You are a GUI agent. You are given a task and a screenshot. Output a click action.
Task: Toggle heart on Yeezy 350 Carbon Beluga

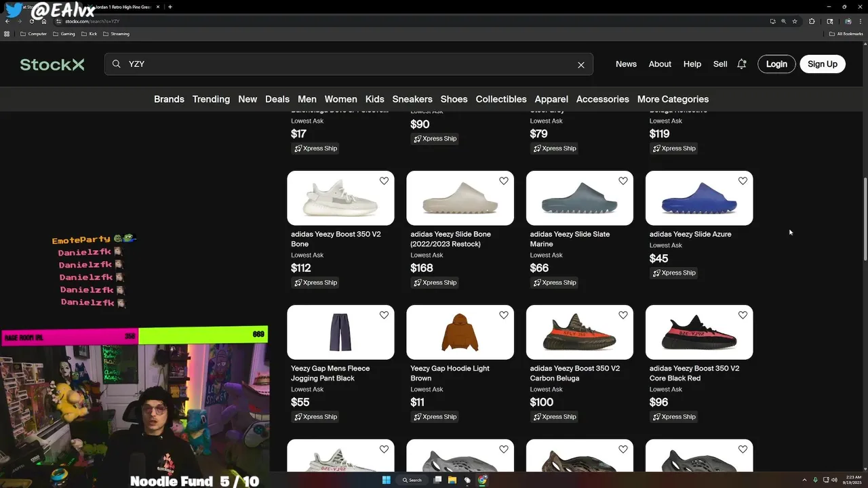(623, 315)
